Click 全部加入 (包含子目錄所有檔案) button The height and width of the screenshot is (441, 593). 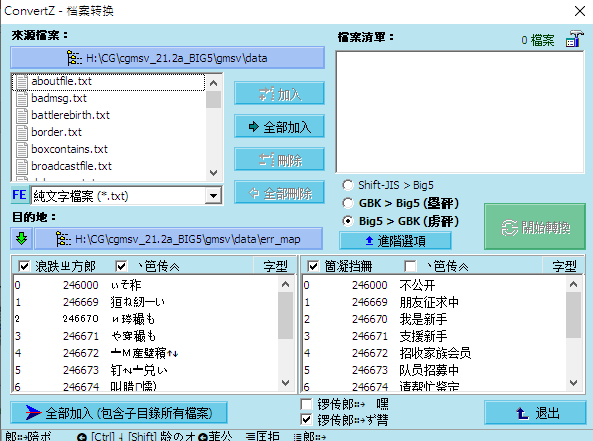click(119, 413)
